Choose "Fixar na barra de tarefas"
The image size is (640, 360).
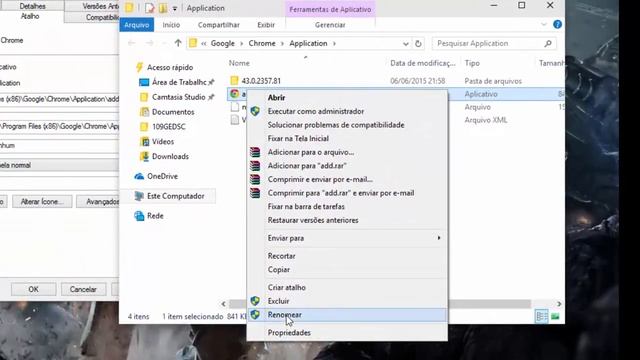[306, 207]
